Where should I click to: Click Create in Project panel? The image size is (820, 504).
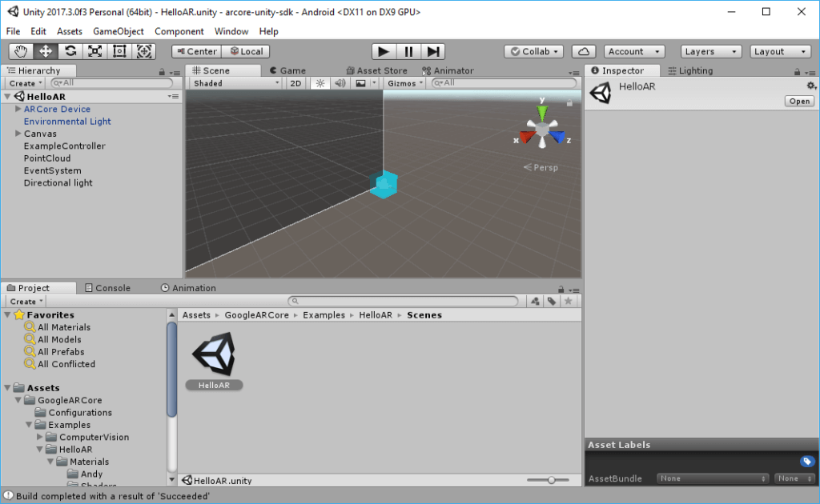[26, 302]
